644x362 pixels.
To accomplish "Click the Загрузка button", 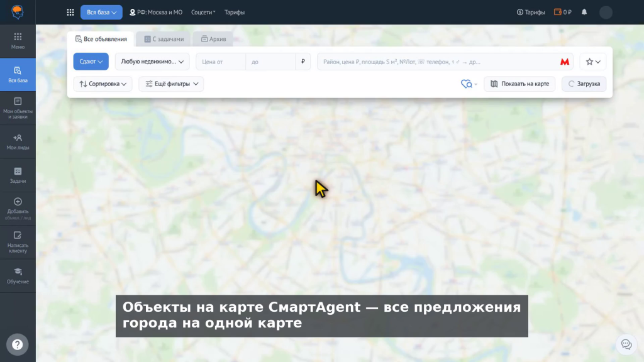I will coord(584,84).
